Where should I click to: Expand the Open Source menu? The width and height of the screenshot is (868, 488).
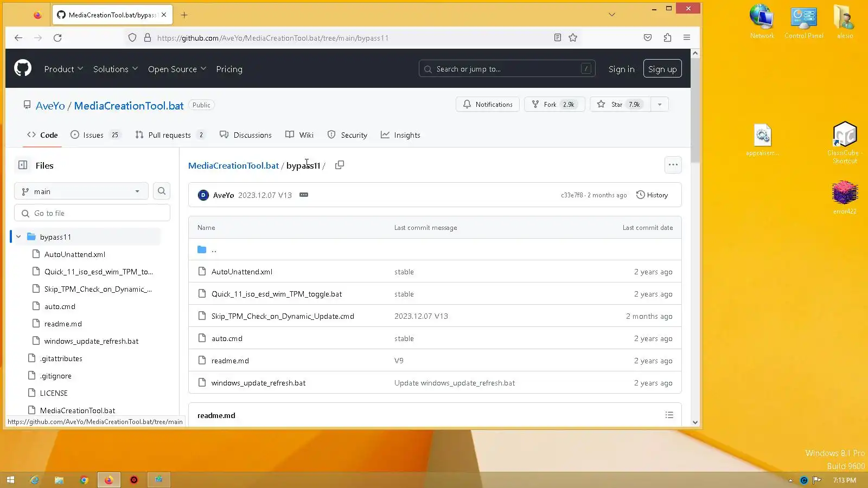(x=177, y=69)
